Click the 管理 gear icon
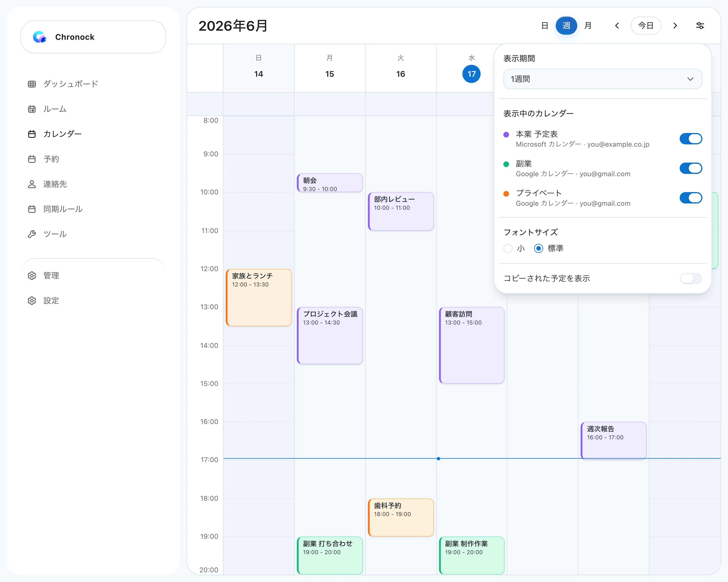This screenshot has height=582, width=728. pyautogui.click(x=32, y=276)
